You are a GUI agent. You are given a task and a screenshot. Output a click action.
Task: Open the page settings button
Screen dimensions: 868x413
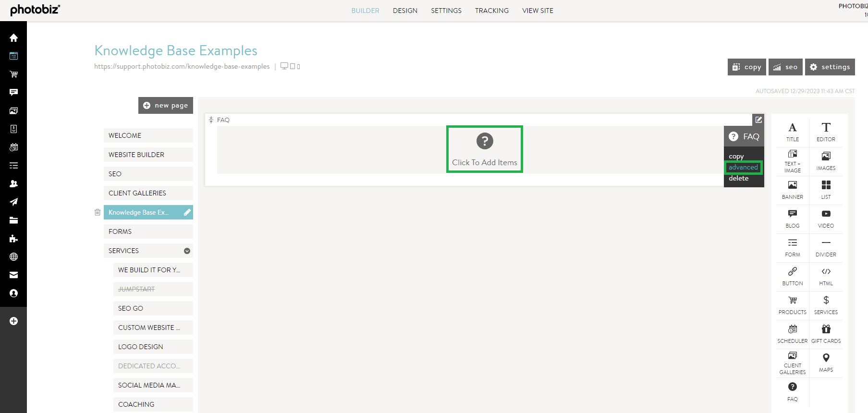[x=830, y=67]
